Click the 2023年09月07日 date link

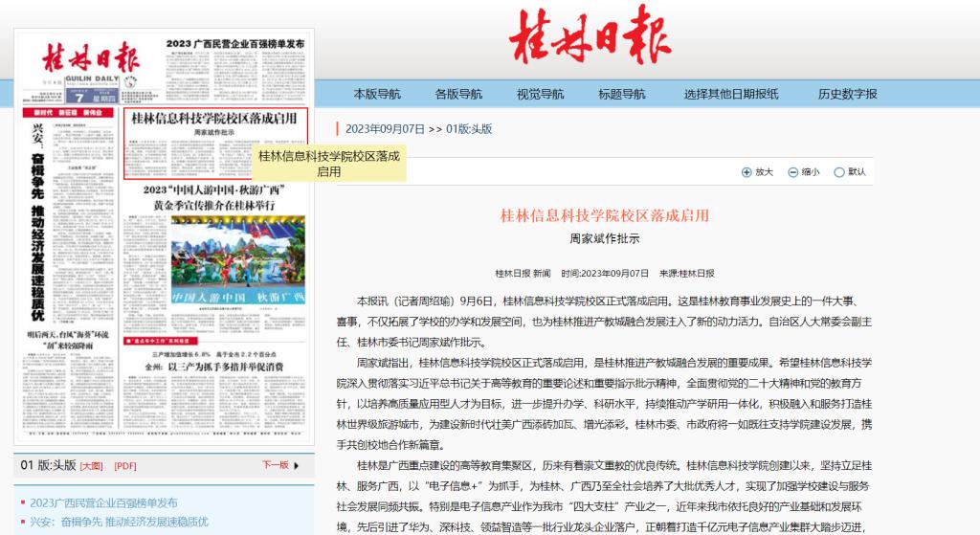385,129
